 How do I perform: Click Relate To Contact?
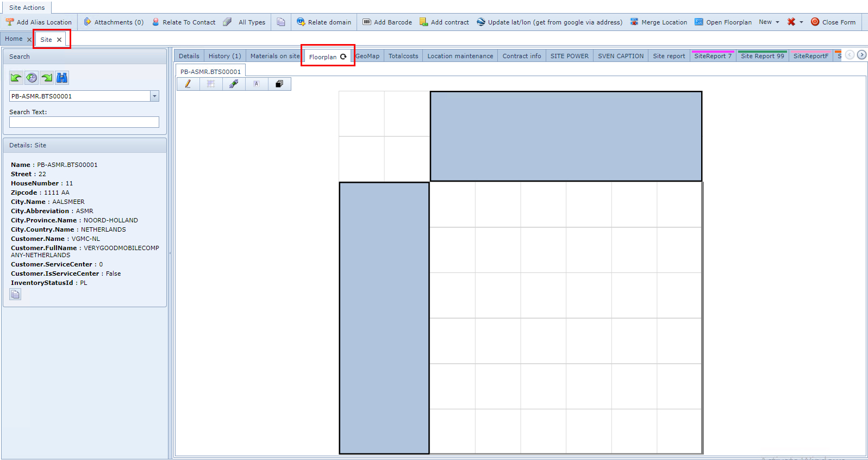click(184, 22)
